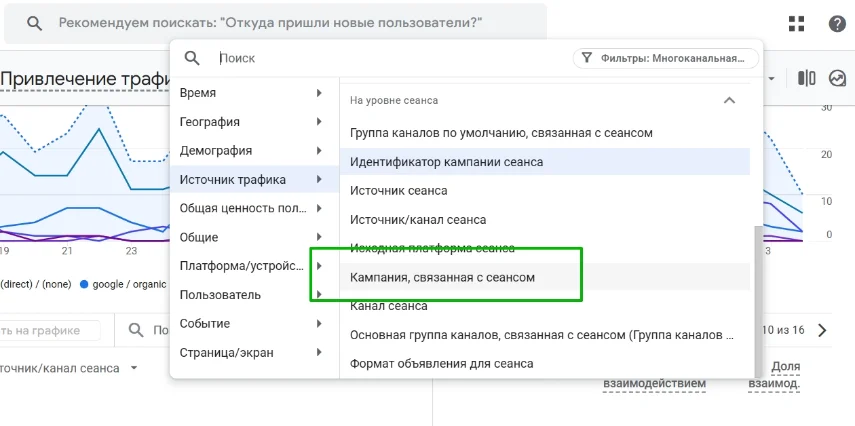Open the Google apps grid icon
This screenshot has width=855, height=426.
797,24
